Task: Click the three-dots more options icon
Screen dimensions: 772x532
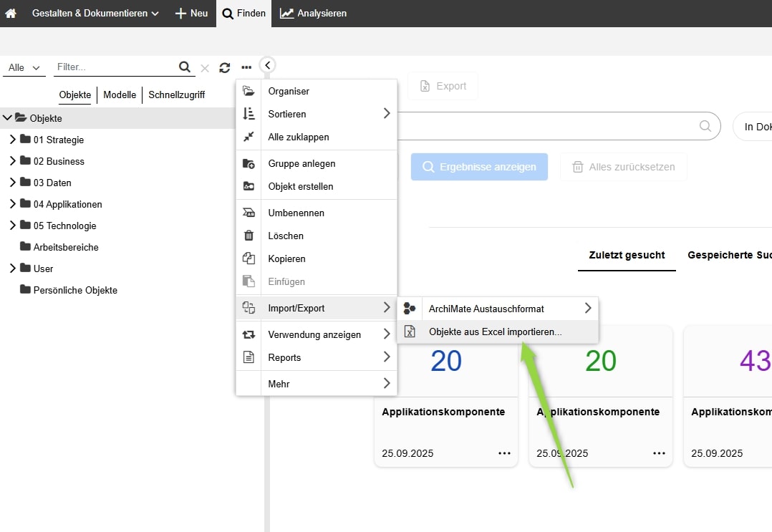Action: click(x=246, y=67)
